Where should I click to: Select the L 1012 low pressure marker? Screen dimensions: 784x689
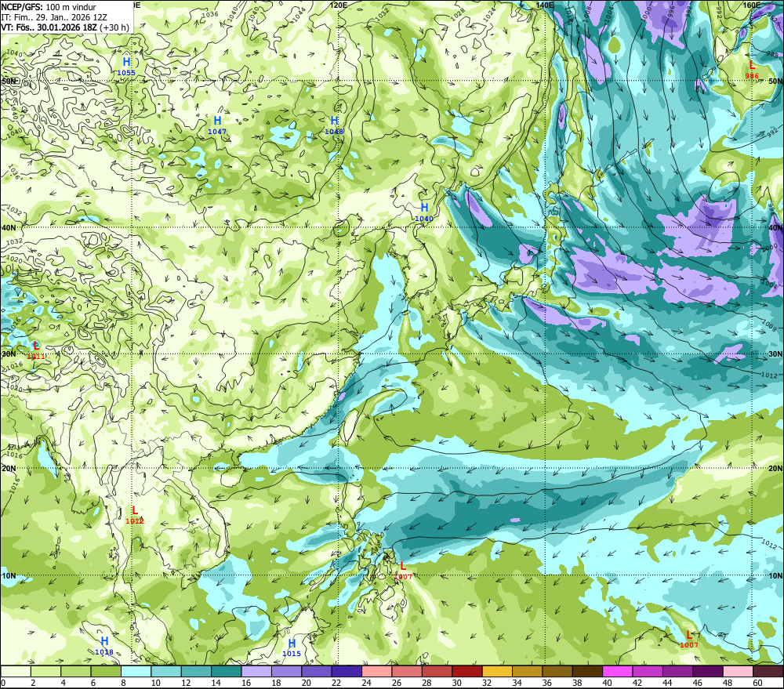135,514
